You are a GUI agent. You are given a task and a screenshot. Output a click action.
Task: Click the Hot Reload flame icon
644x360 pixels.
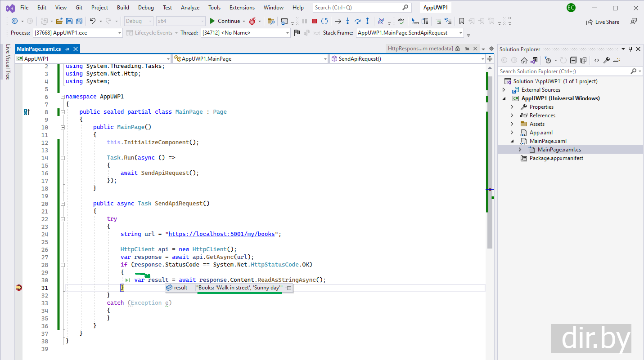point(252,21)
